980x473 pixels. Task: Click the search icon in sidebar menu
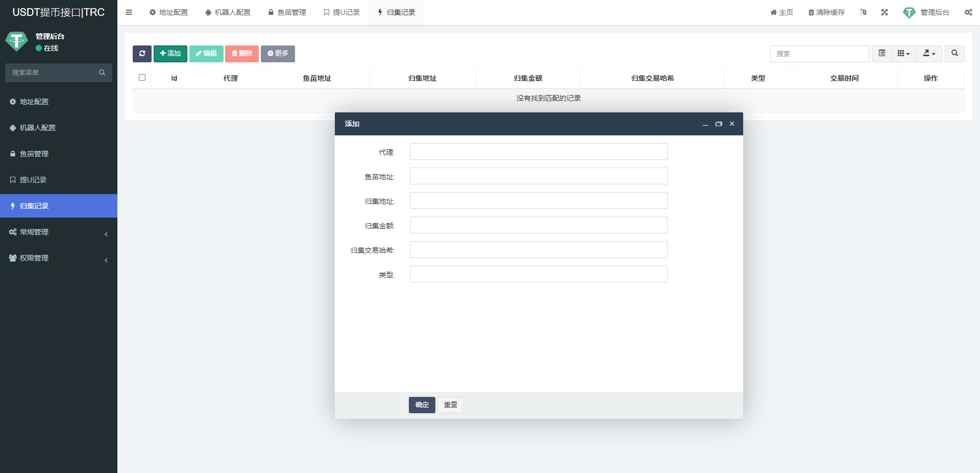tap(102, 73)
